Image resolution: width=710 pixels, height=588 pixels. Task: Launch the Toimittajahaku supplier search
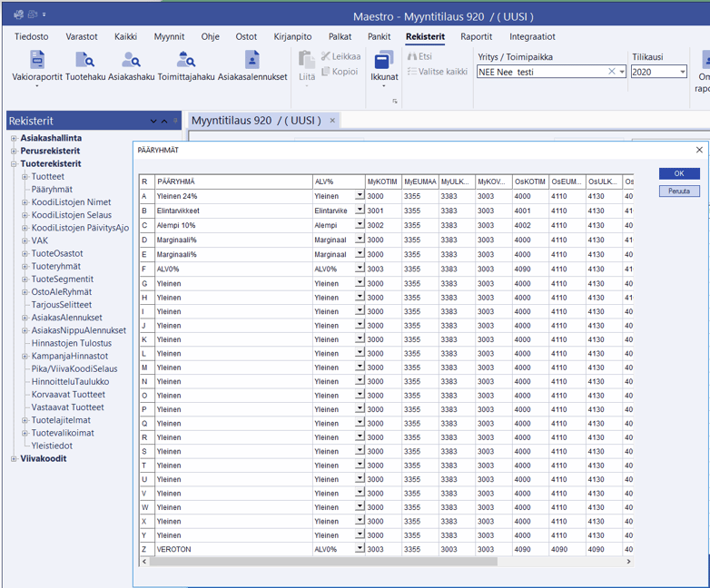(x=185, y=61)
